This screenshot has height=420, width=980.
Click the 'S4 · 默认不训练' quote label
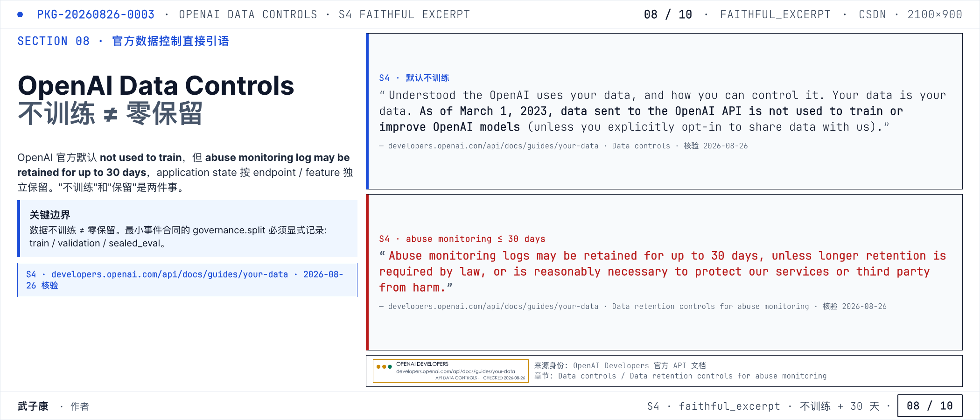414,78
